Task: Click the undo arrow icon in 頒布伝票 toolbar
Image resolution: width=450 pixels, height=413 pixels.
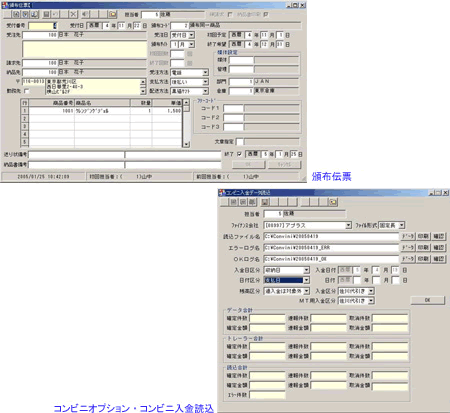Action: [x=55, y=14]
